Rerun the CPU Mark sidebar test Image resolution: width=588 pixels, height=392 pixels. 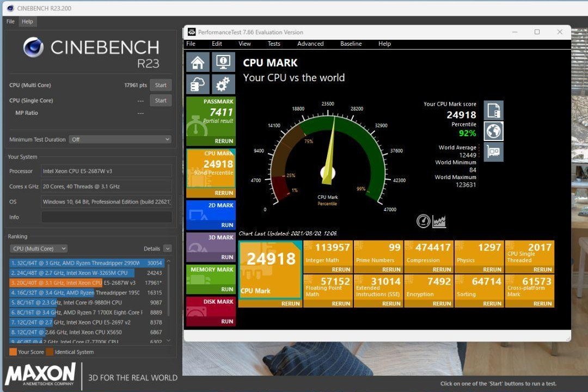[224, 193]
